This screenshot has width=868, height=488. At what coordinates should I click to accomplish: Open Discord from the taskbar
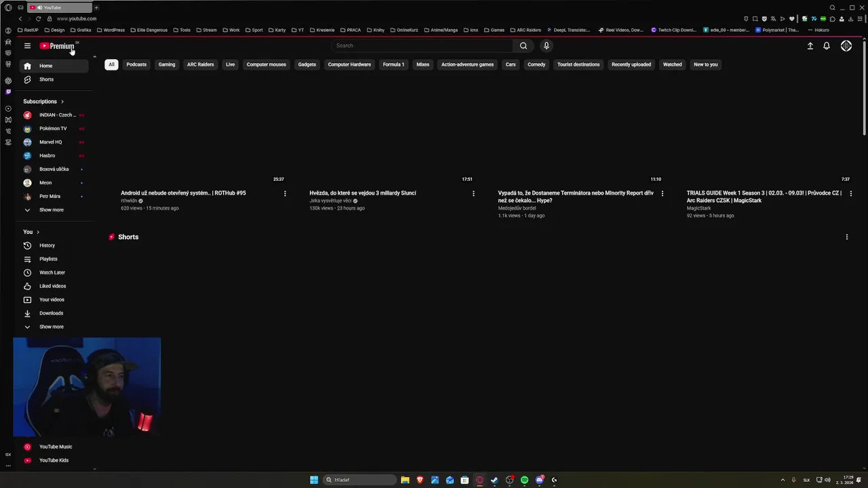[539, 480]
